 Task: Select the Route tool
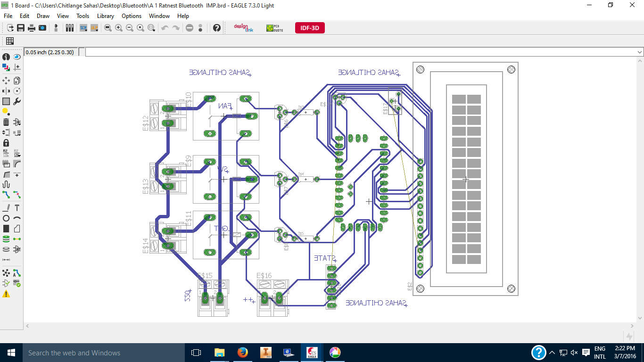pyautogui.click(x=6, y=194)
